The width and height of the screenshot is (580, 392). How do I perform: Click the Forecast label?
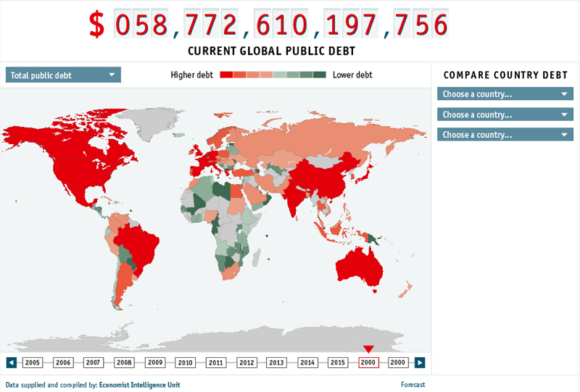pos(413,385)
